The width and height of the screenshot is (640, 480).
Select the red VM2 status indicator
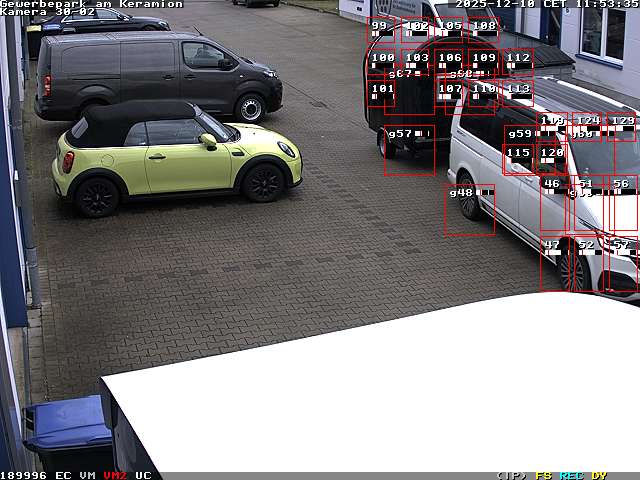(115, 475)
